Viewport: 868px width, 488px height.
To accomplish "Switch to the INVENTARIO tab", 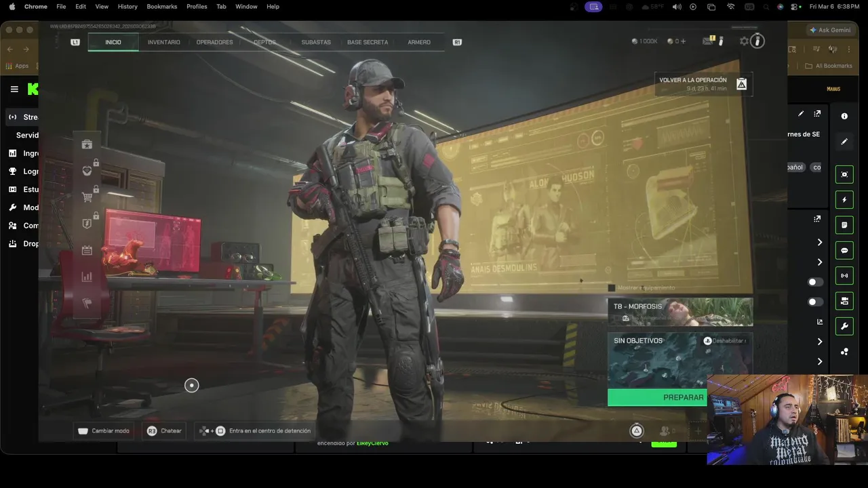I will 164,42.
